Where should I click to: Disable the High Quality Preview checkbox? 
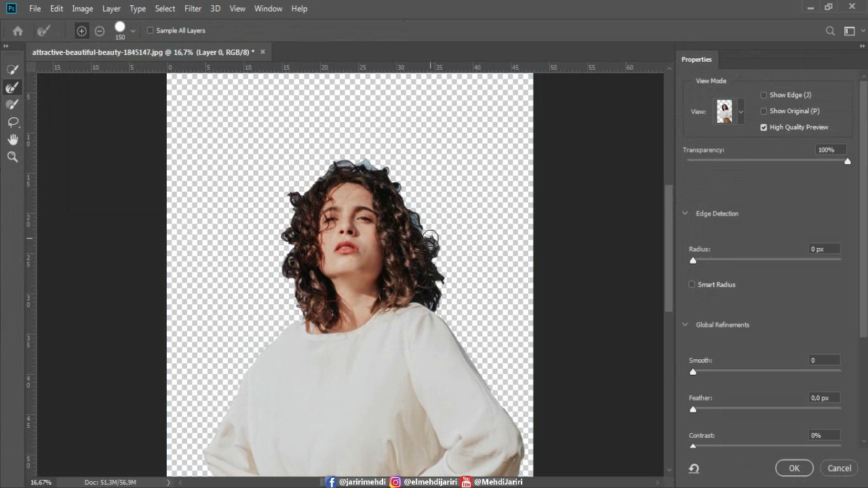[764, 127]
